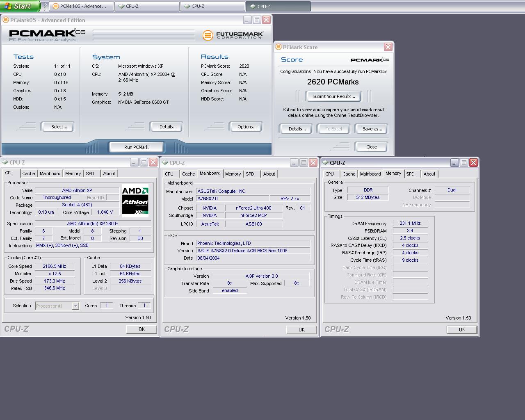525x420 pixels.
Task: Click the CAS# Latency 2.5 clocks field
Action: click(410, 238)
